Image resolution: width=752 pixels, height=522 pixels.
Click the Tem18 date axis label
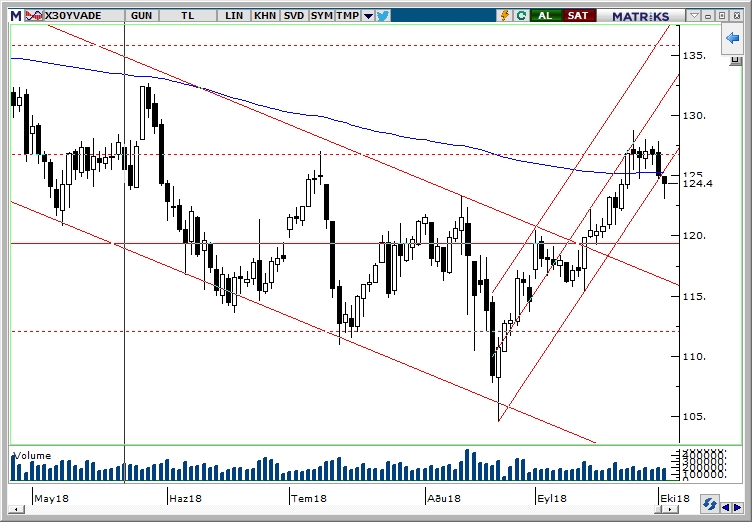(309, 498)
